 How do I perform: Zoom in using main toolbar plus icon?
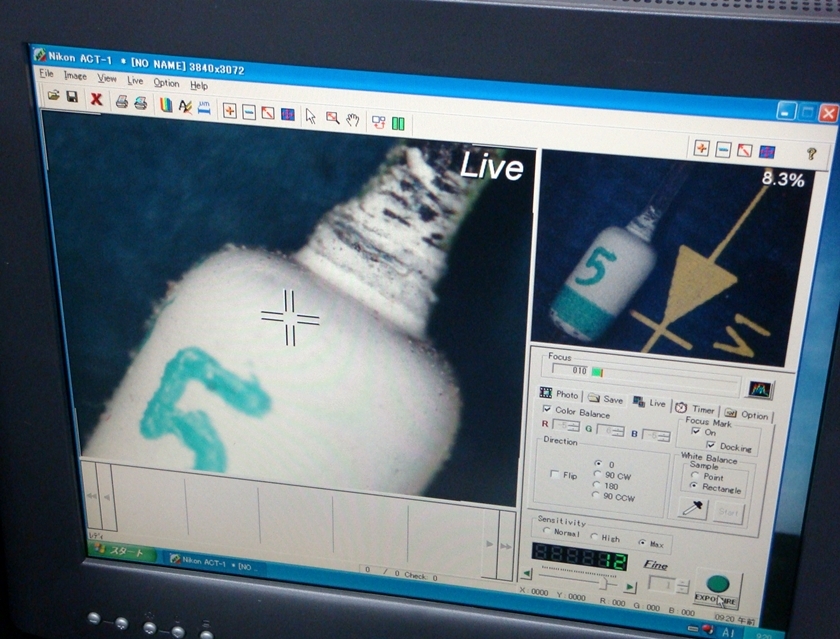click(x=229, y=110)
